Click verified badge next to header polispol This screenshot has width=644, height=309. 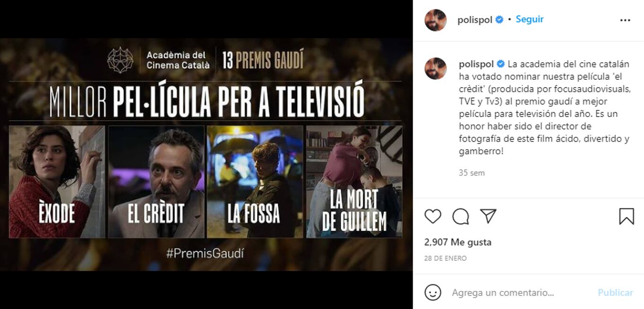[499, 20]
